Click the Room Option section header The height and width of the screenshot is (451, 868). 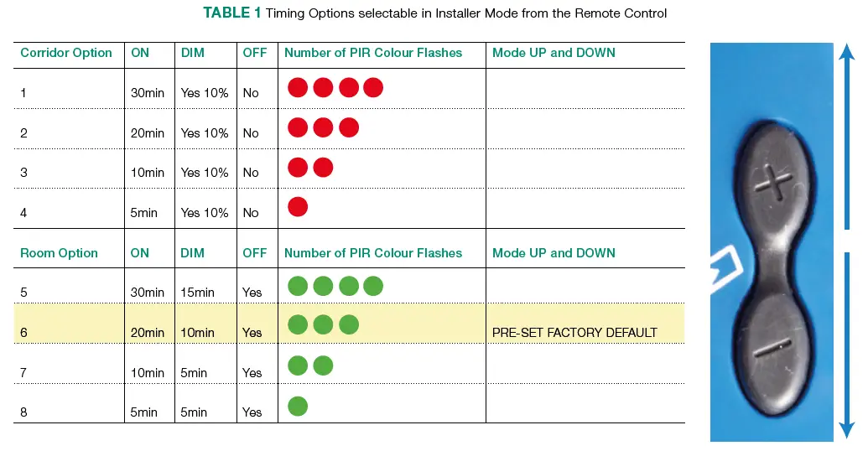60,253
